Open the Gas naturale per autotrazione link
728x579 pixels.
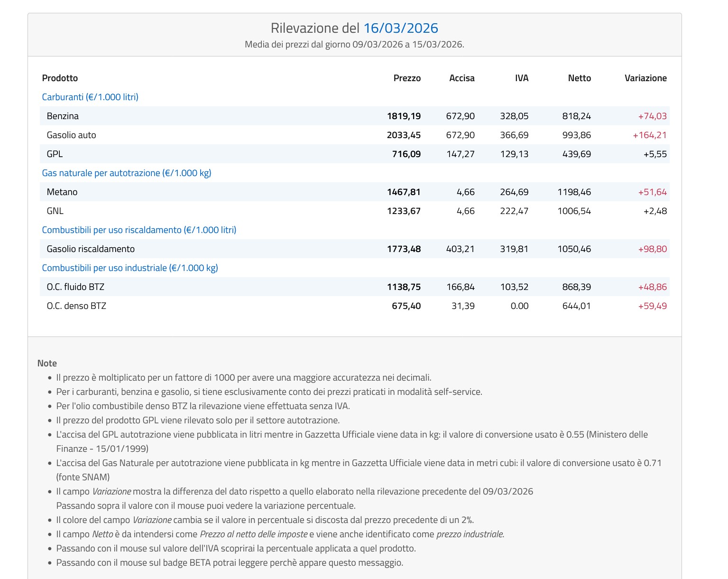click(x=127, y=173)
